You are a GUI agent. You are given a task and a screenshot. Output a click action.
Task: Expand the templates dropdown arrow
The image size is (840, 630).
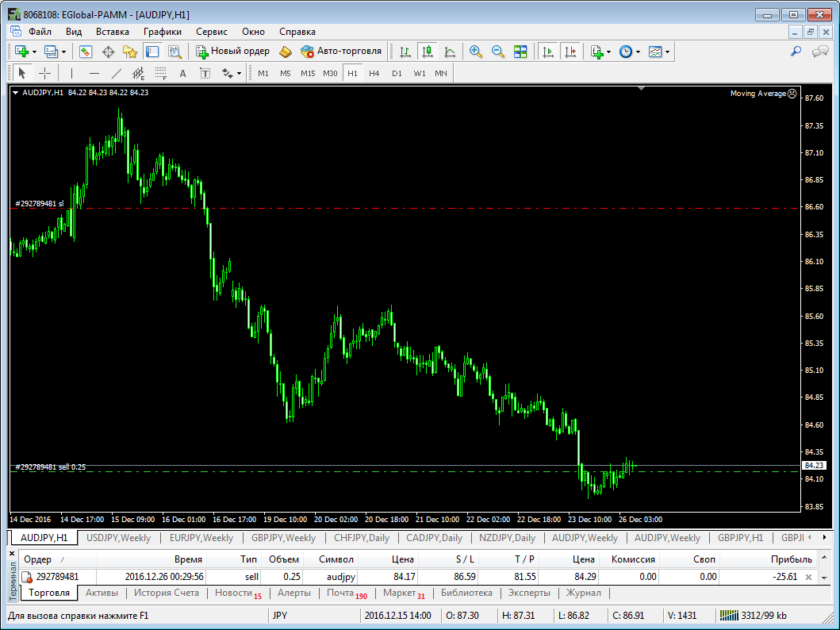click(668, 52)
